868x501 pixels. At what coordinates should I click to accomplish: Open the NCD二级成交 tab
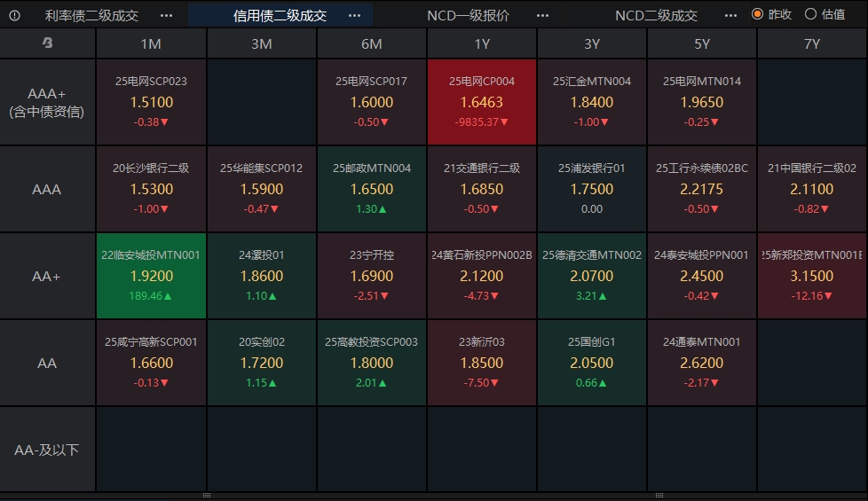(656, 15)
